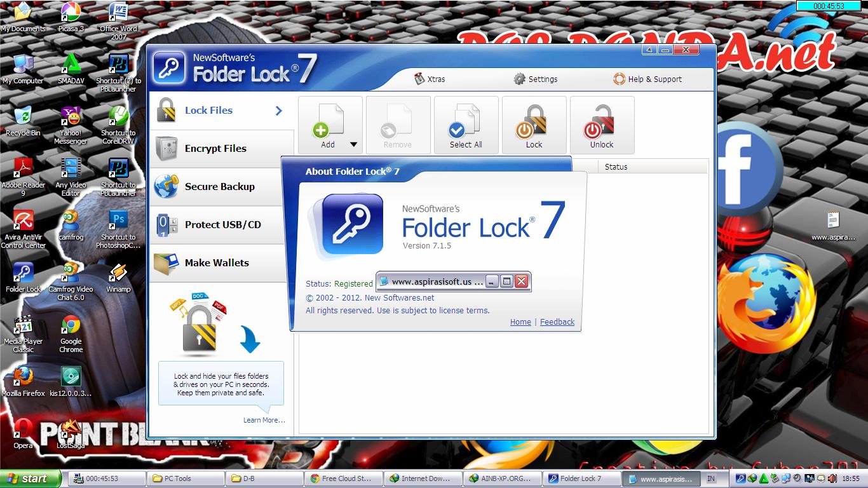Select the Secure Backup sidebar tab
The width and height of the screenshot is (868, 488).
221,187
